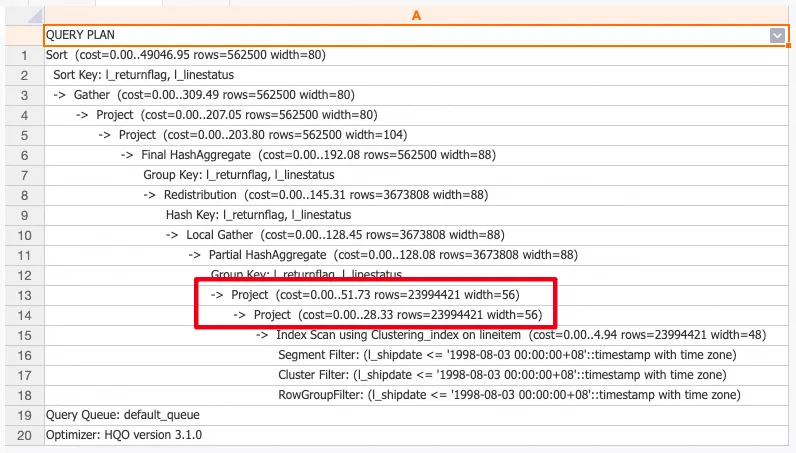Select the Local Gather cell
The height and width of the screenshot is (453, 796).
pyautogui.click(x=416, y=235)
